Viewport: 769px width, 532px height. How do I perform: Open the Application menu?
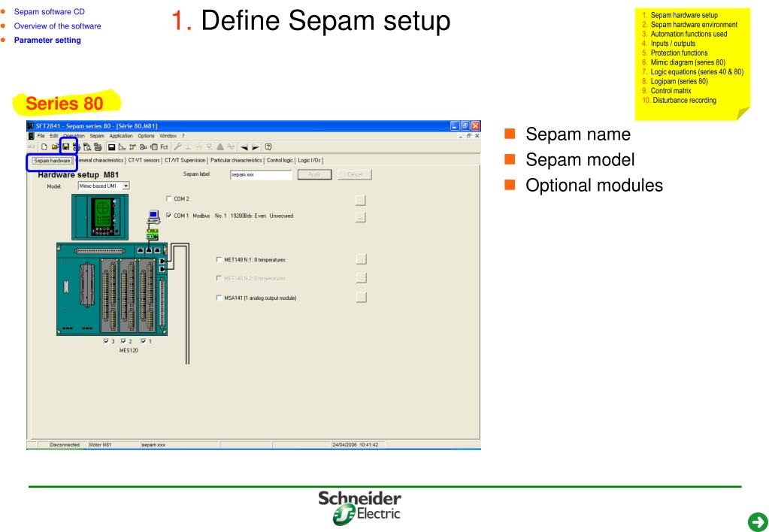(121, 136)
